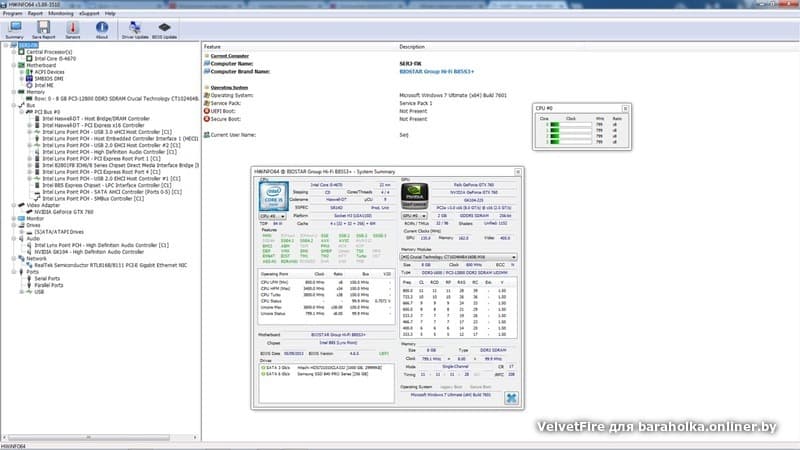The image size is (800, 450).
Task: Click the Drives node icon
Action: click(21, 225)
